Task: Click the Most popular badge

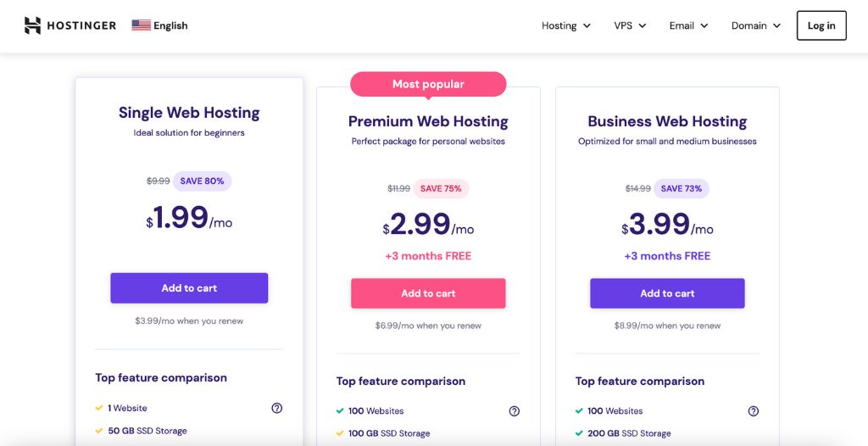Action: click(x=428, y=84)
